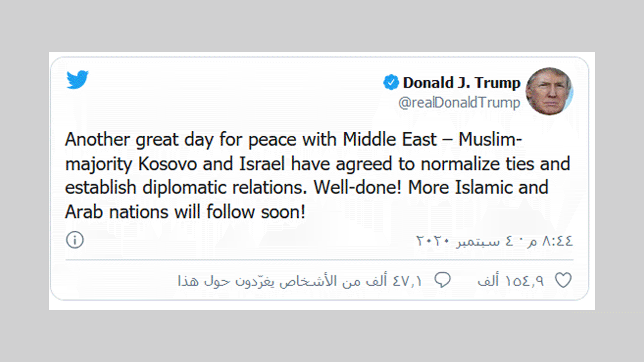The height and width of the screenshot is (362, 644).
Task: Click the tweet time ٨:٤٤ م
Action: point(553,241)
